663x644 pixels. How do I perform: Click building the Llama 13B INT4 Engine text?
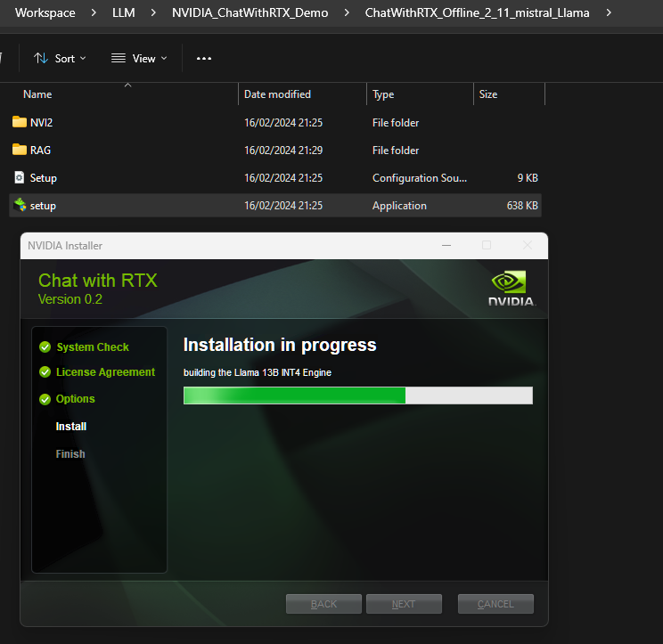coord(257,372)
